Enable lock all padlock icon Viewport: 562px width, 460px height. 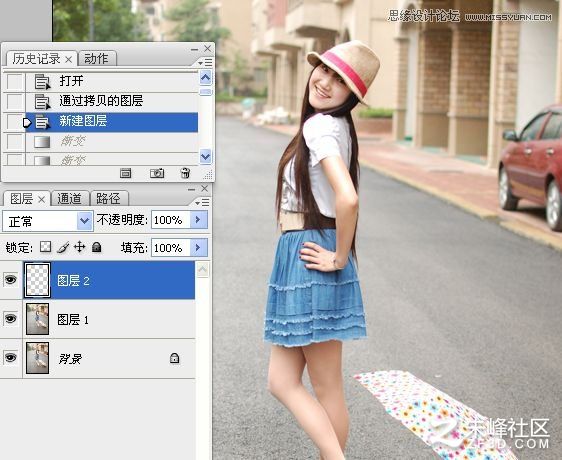coord(96,247)
